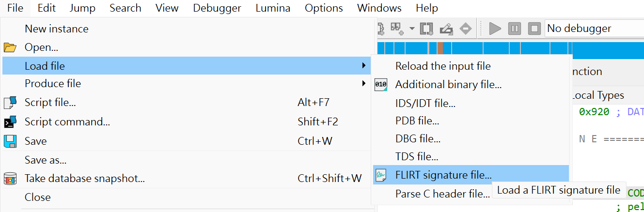Expand the Load file submenu arrow

[364, 66]
